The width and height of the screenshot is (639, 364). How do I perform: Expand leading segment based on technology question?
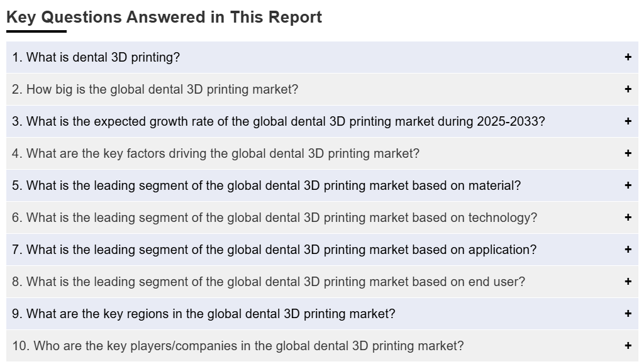tap(628, 218)
